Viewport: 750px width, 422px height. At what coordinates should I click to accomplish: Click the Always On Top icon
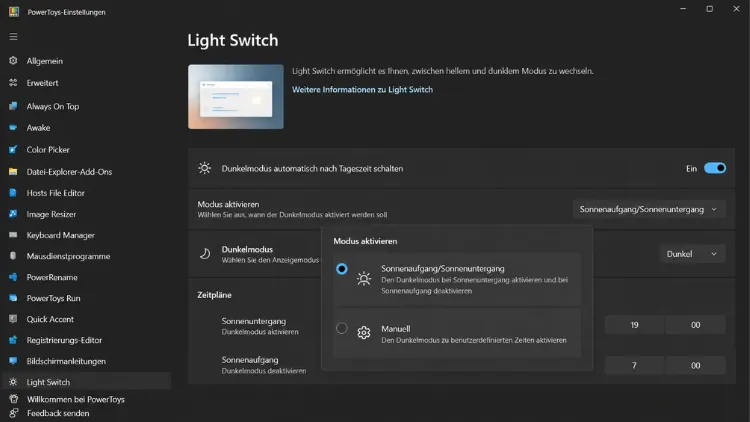(13, 106)
